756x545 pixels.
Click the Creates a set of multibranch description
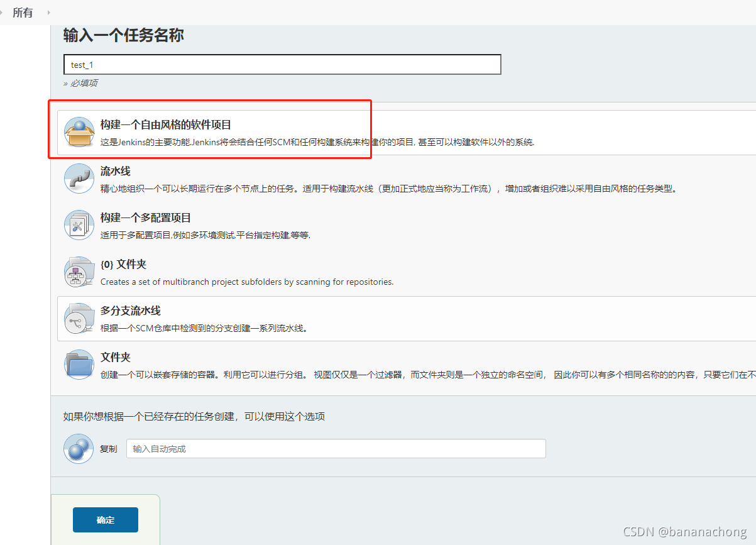(x=247, y=282)
